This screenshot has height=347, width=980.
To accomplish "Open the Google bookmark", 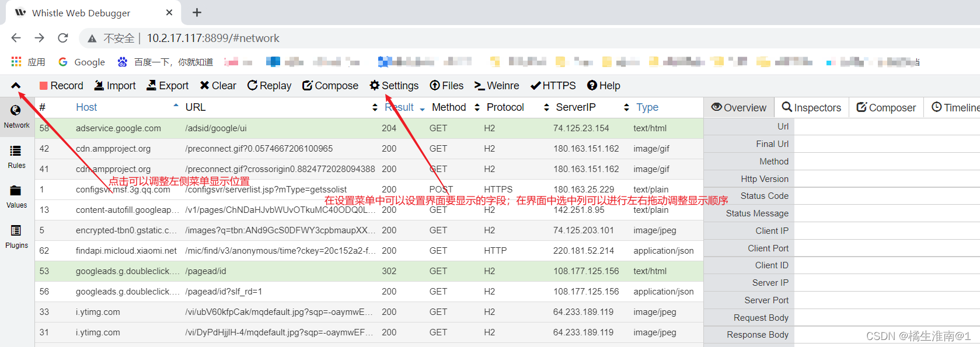I will 82,62.
